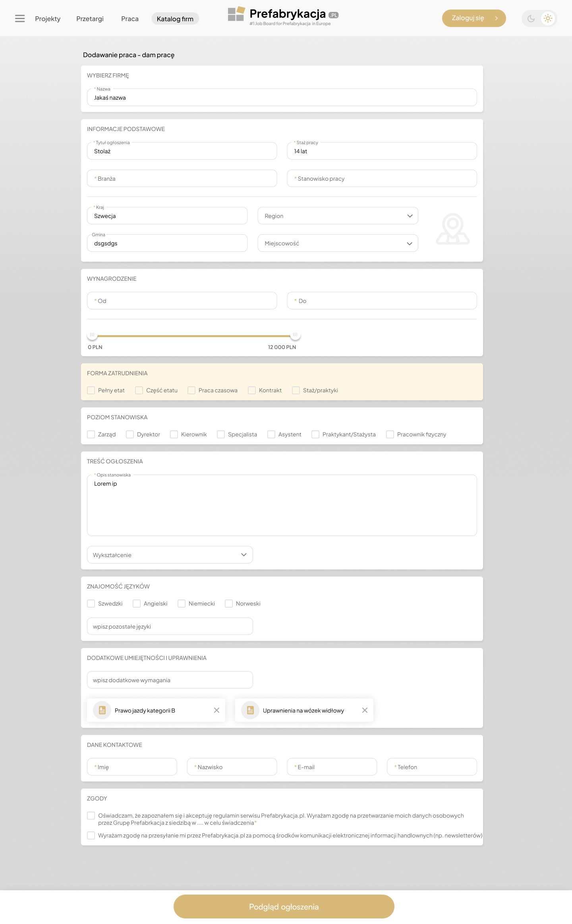Image resolution: width=572 pixels, height=924 pixels.
Task: Open Praca in top navigation
Action: [x=130, y=19]
